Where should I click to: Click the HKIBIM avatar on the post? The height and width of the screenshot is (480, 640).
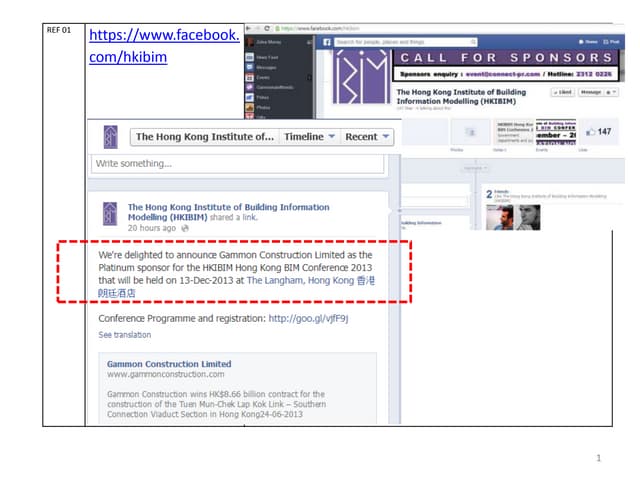(x=109, y=217)
